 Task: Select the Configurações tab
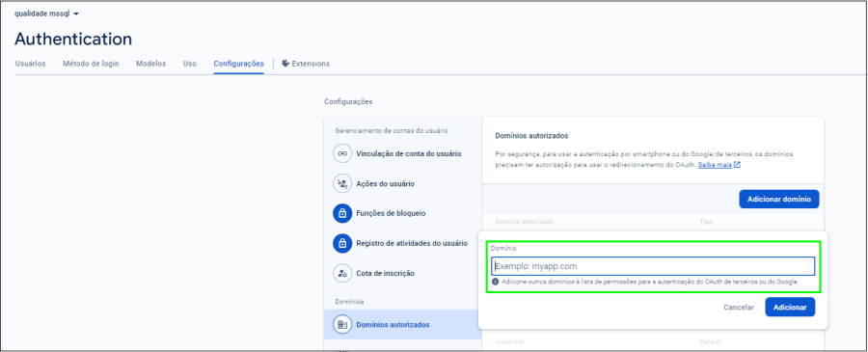pyautogui.click(x=238, y=64)
